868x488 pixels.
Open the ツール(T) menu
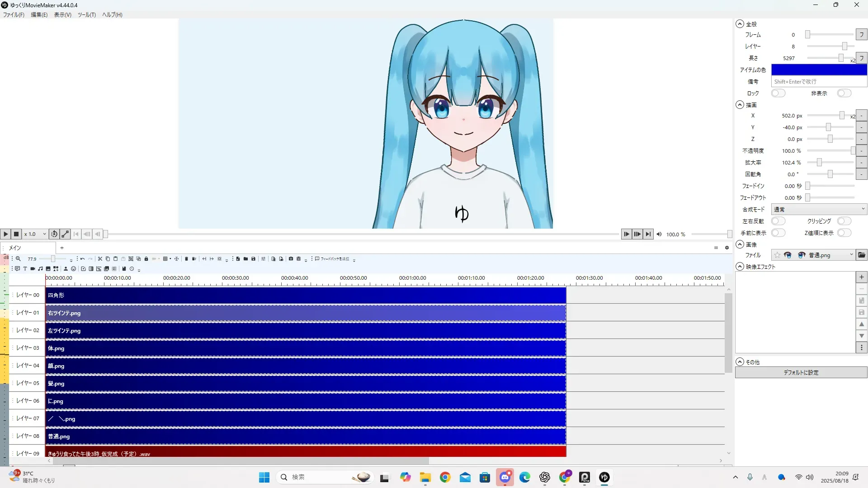pyautogui.click(x=86, y=15)
